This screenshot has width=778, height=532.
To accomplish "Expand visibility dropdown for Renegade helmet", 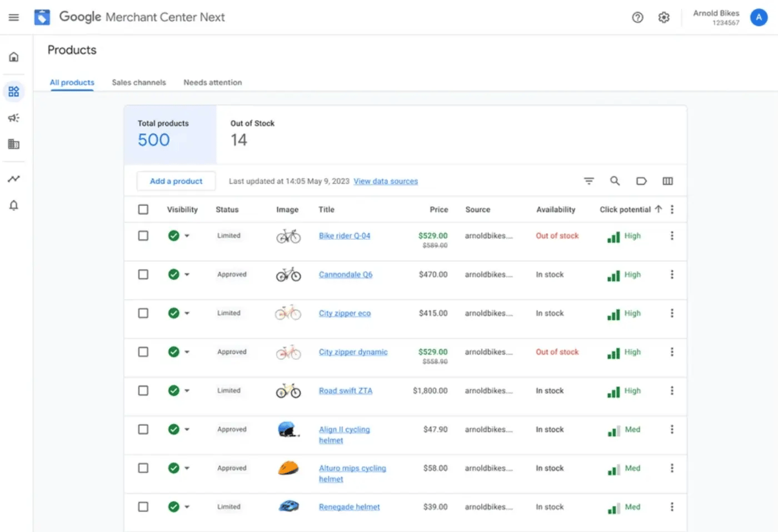I will point(187,507).
